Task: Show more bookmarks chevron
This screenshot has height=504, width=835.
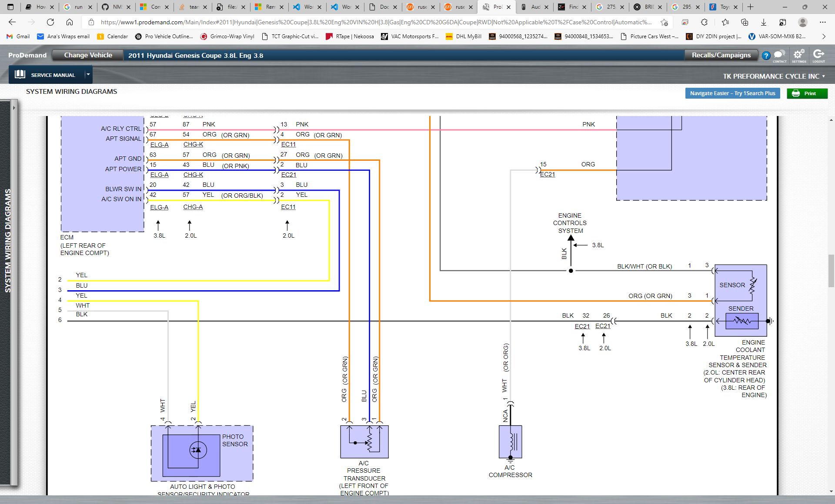Action: click(x=824, y=36)
